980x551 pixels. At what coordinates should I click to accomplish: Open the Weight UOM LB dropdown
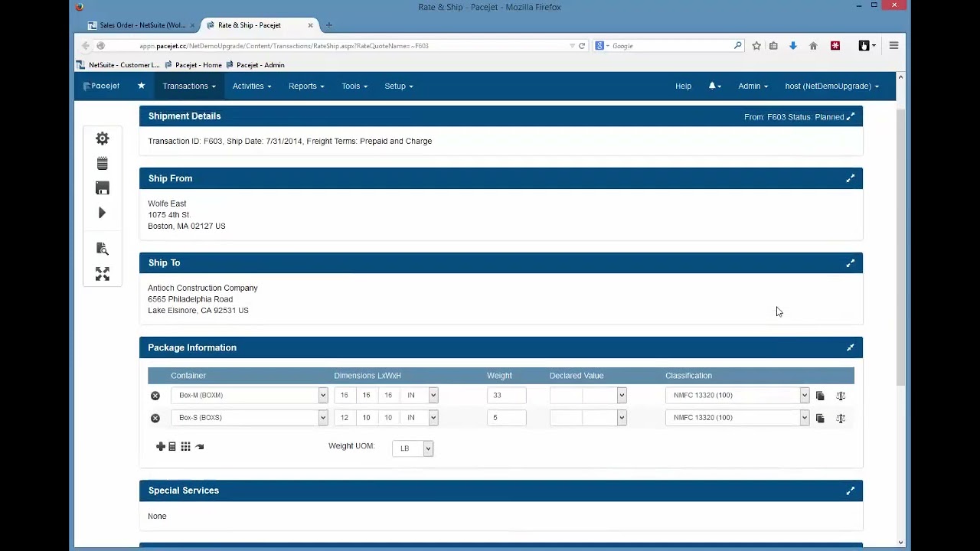tap(413, 448)
